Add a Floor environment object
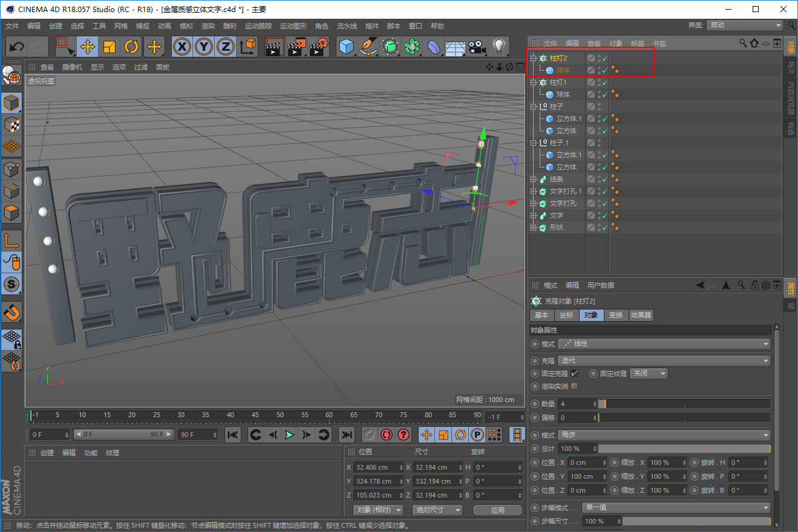 456,47
